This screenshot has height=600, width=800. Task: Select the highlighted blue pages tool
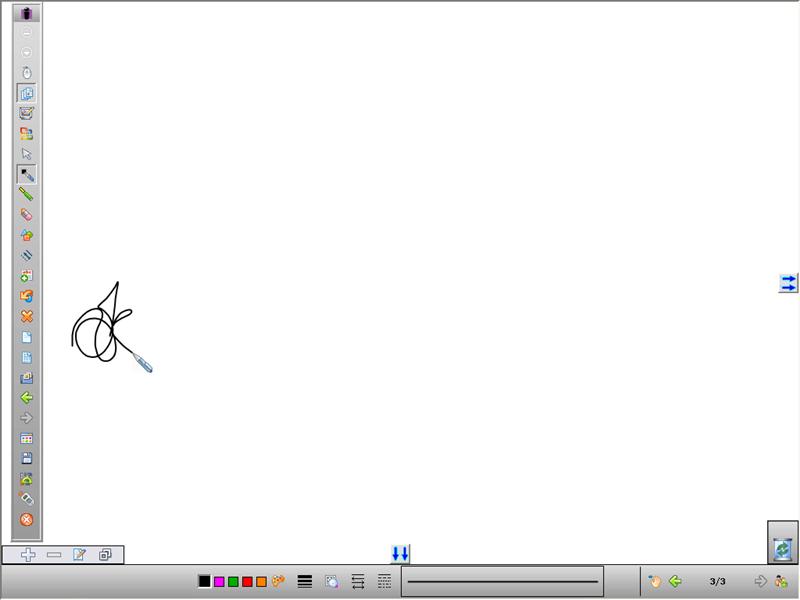click(x=27, y=93)
